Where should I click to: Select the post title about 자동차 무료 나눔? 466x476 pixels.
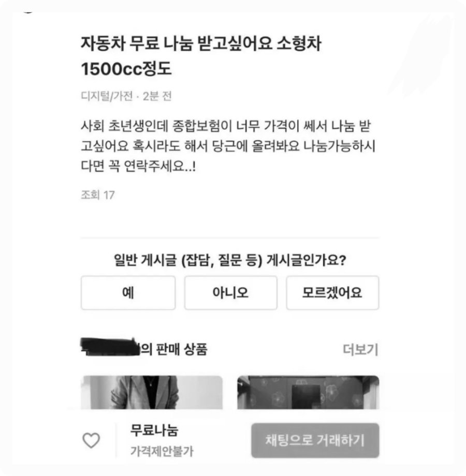pyautogui.click(x=201, y=55)
